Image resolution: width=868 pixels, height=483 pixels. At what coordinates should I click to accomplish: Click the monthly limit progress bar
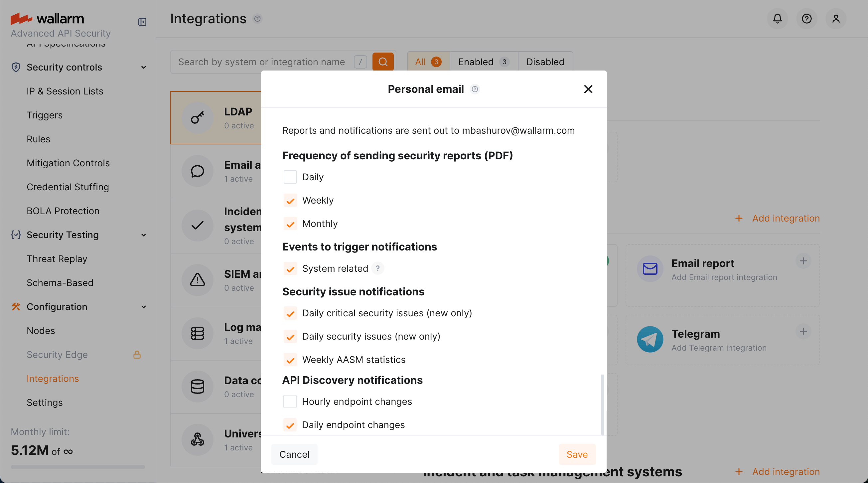click(x=77, y=467)
